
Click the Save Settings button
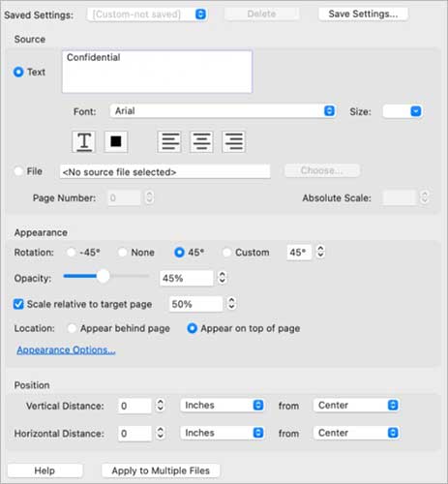click(x=363, y=14)
